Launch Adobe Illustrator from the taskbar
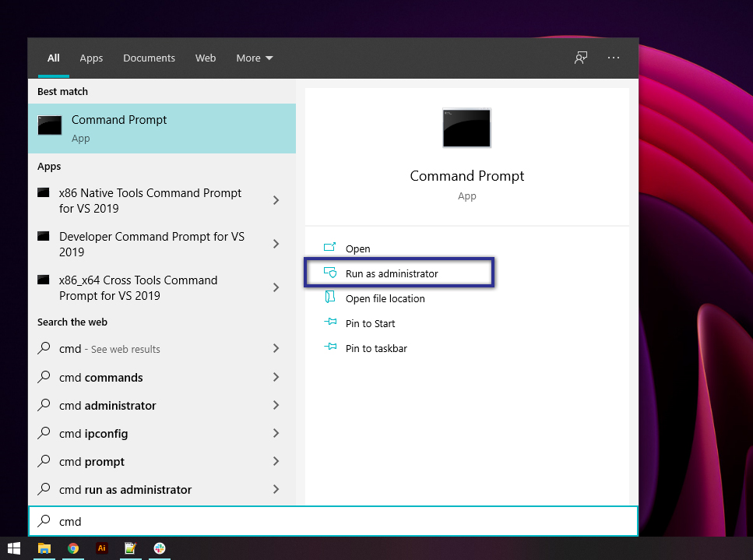Viewport: 753px width, 560px height. point(101,549)
